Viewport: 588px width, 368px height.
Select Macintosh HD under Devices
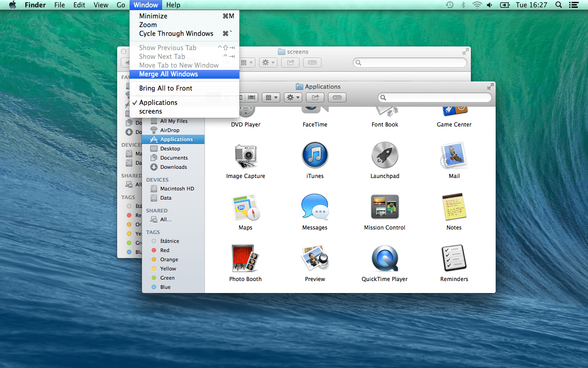173,189
